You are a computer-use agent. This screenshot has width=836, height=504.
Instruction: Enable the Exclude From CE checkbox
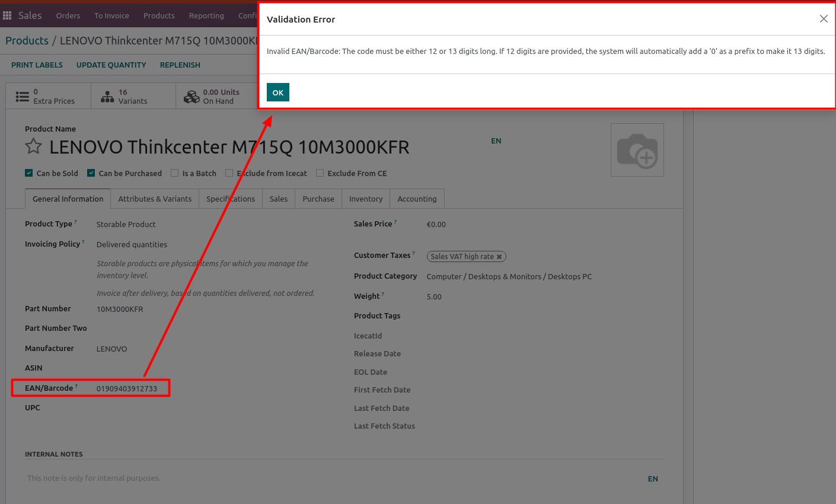tap(320, 173)
